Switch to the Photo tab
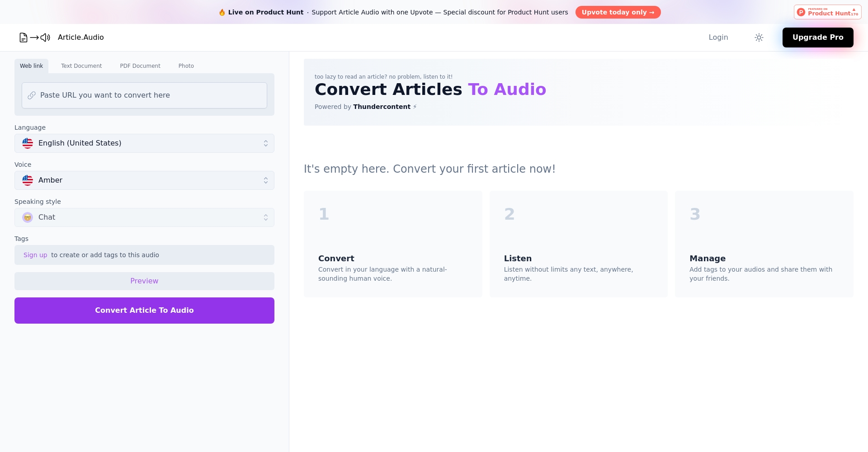Viewport: 868px width, 452px height. click(x=186, y=66)
